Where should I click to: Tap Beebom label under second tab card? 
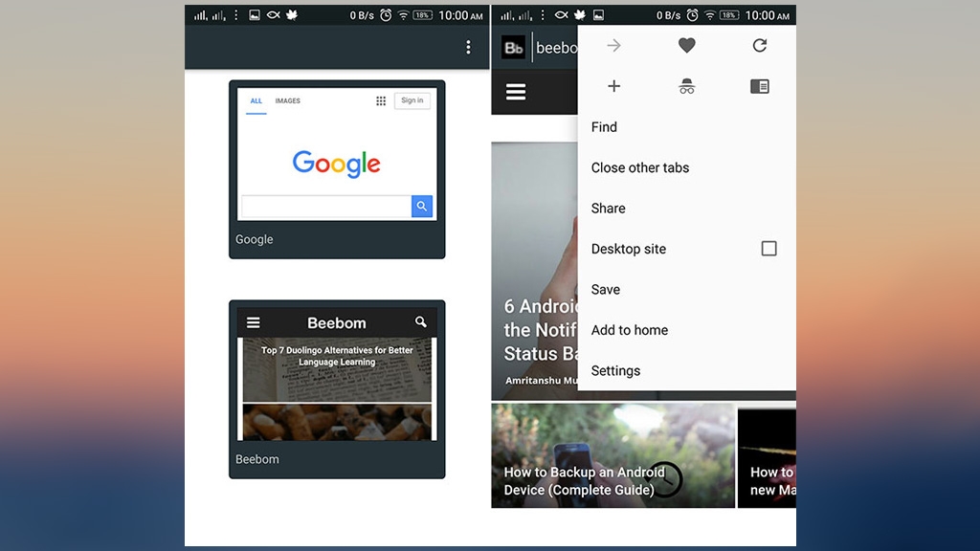pos(256,459)
